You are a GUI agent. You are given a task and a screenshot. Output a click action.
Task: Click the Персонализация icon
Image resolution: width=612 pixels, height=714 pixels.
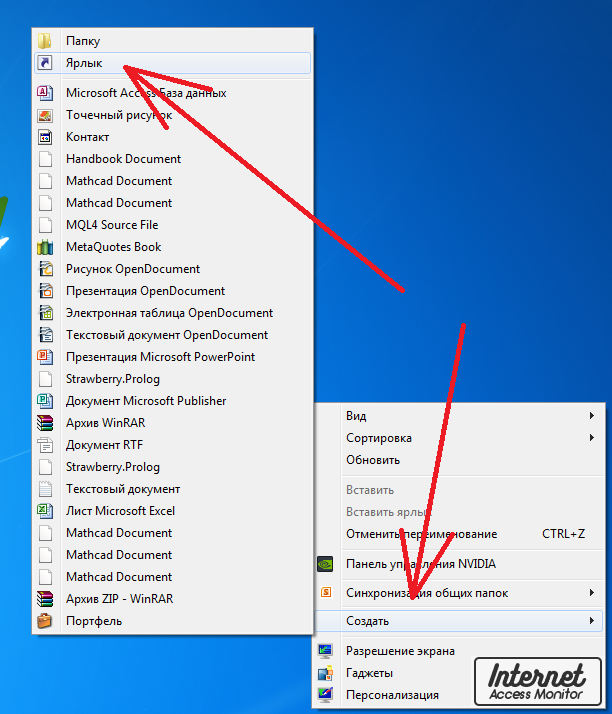[x=325, y=695]
